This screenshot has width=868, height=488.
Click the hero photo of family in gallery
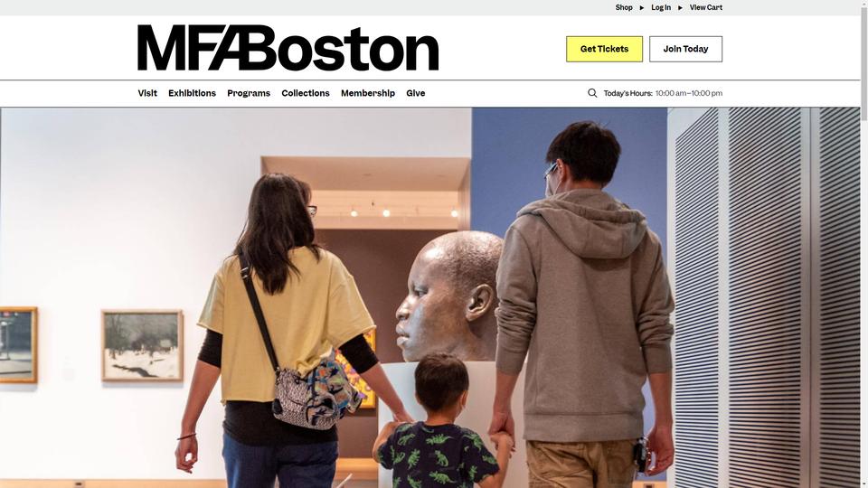(x=430, y=297)
